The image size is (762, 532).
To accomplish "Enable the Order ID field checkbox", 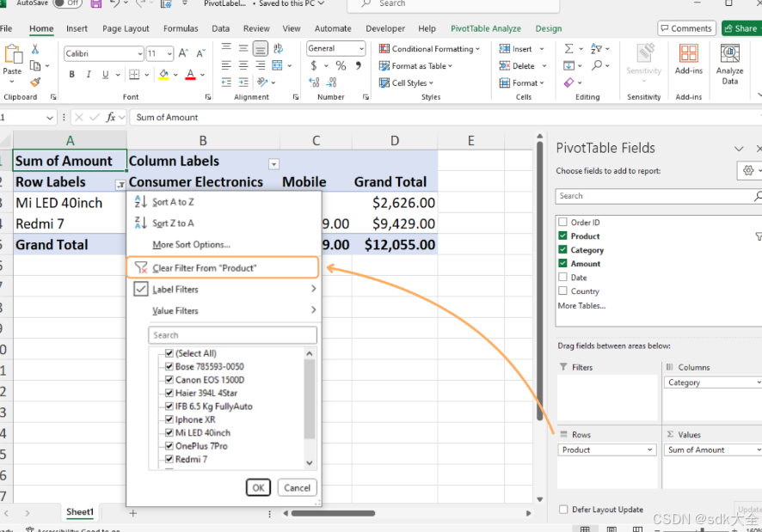I will (564, 222).
